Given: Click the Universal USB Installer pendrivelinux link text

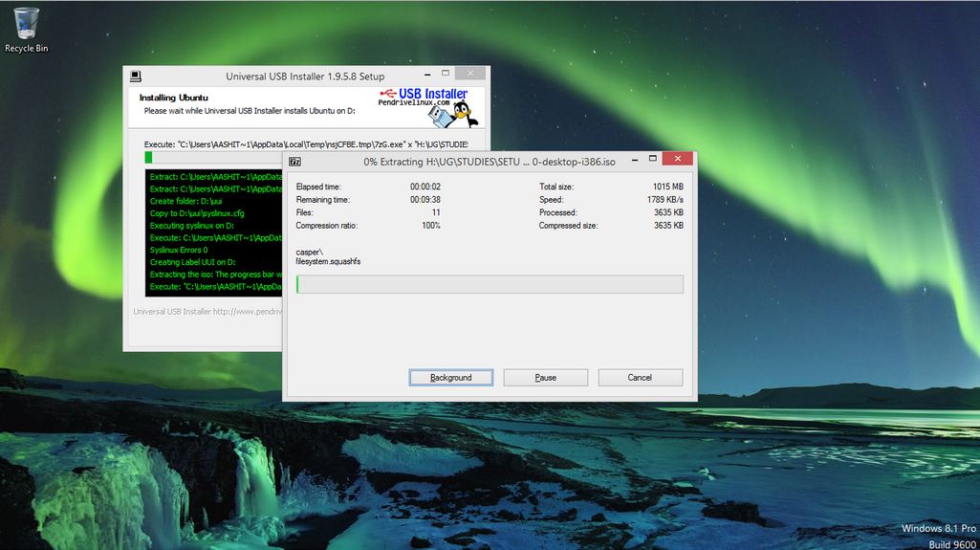Looking at the screenshot, I should (x=207, y=312).
